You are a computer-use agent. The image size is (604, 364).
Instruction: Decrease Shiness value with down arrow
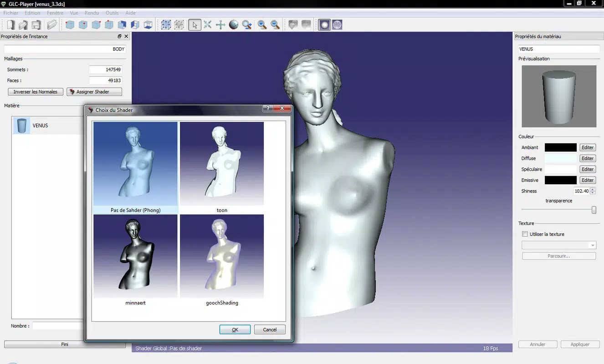tap(593, 193)
